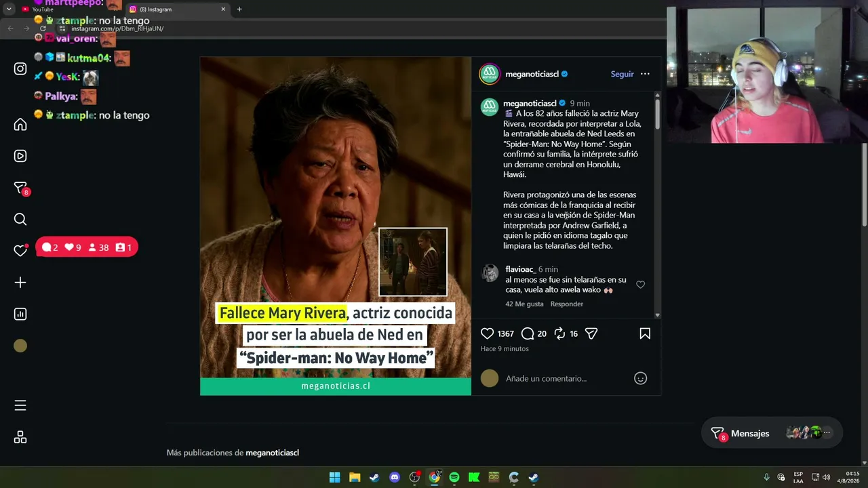Viewport: 868px width, 488px height.
Task: Open Instagram search from the sidebar
Action: (x=20, y=219)
